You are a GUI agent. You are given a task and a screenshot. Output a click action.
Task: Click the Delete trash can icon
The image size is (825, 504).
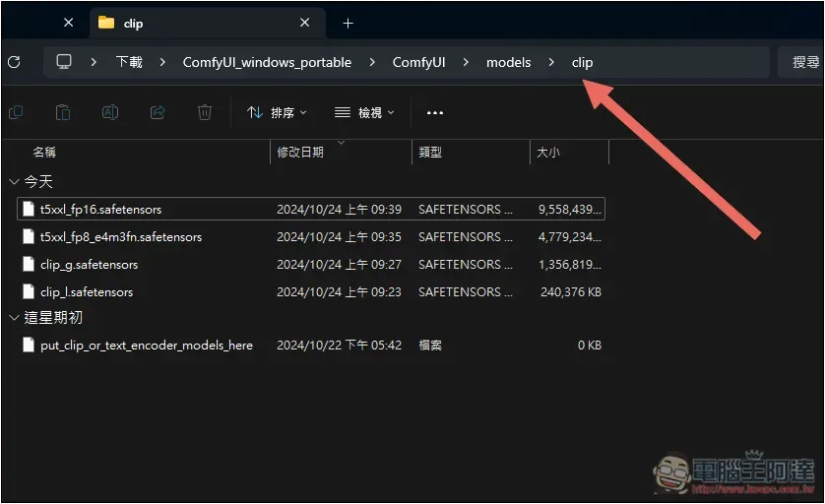click(205, 113)
